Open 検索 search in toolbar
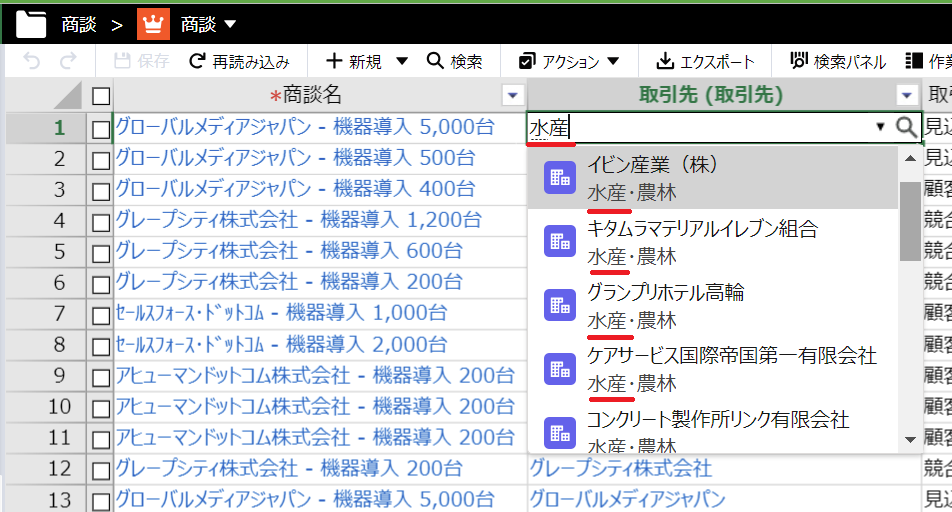The width and height of the screenshot is (952, 512). coord(455,61)
